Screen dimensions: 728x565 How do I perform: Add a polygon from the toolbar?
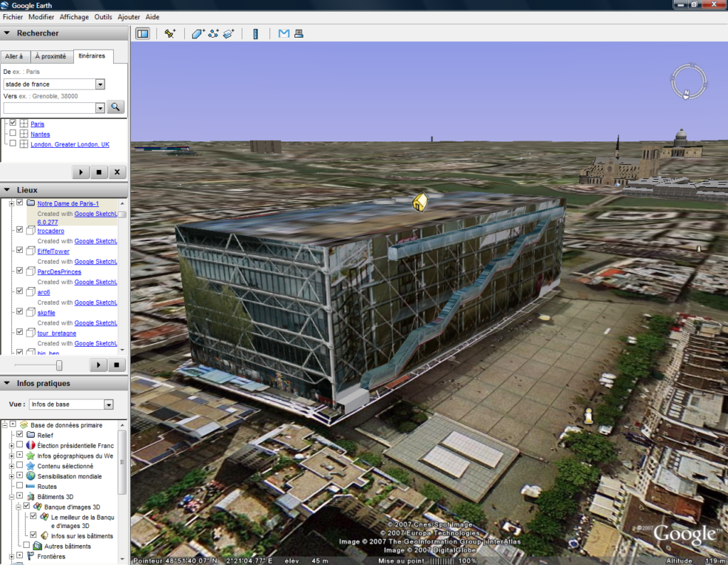(198, 33)
